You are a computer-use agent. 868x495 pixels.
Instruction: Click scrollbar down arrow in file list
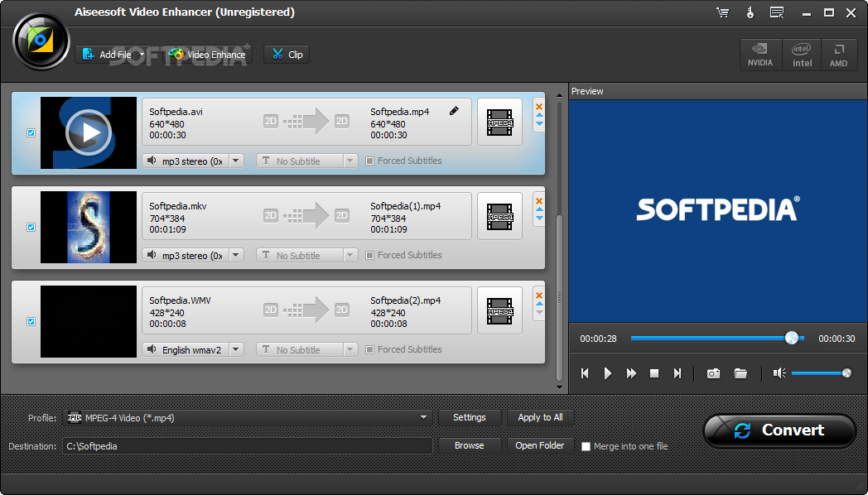pos(559,387)
